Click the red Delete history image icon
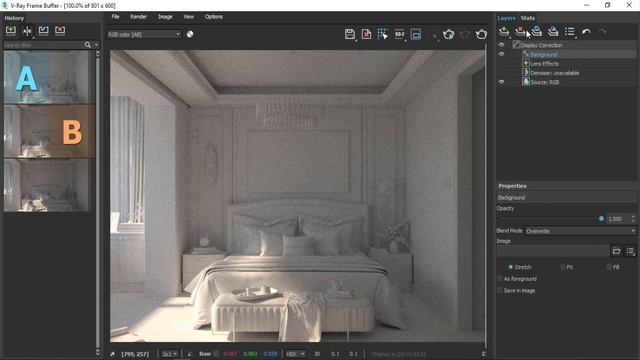The height and width of the screenshot is (360, 640). pos(60,31)
